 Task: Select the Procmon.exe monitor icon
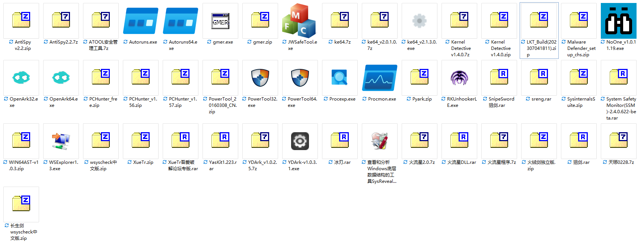(380, 78)
